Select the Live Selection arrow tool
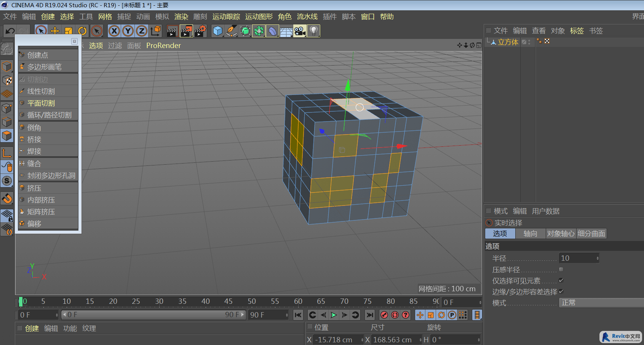Screen dimensions: 644x345 coord(41,31)
